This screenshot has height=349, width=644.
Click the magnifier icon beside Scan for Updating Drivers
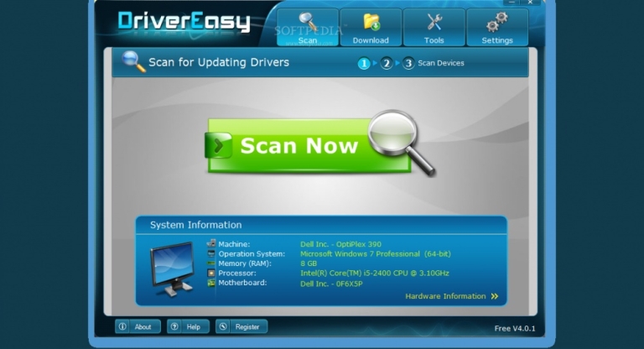click(133, 61)
